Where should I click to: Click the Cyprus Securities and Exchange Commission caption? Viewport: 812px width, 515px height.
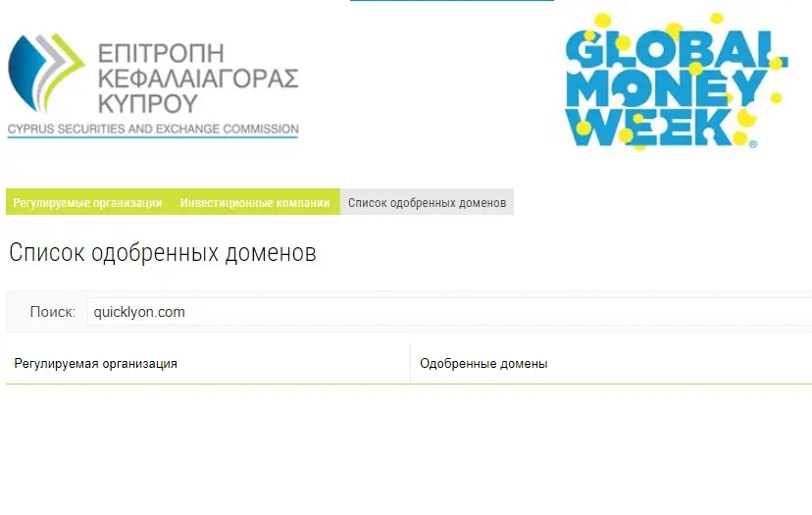tap(153, 129)
